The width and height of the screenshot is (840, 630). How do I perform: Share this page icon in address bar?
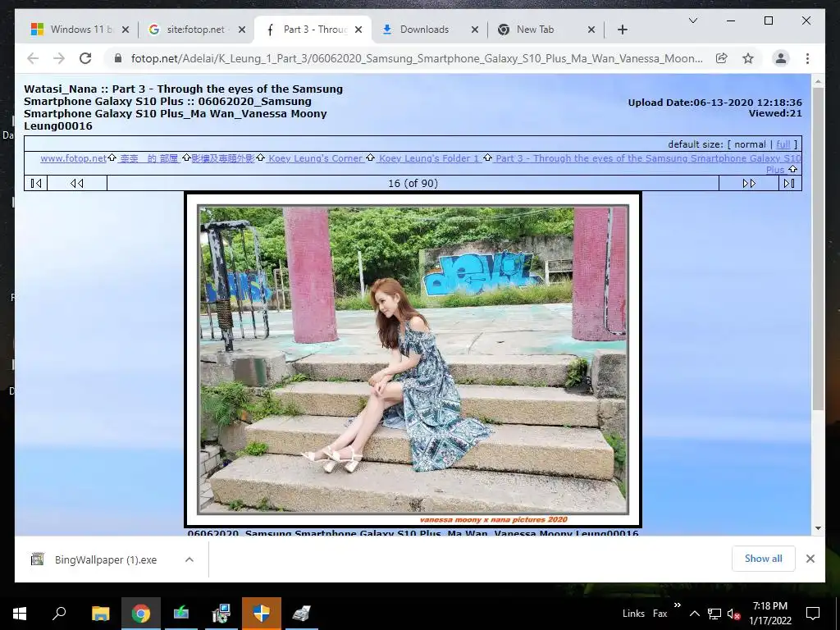click(722, 58)
